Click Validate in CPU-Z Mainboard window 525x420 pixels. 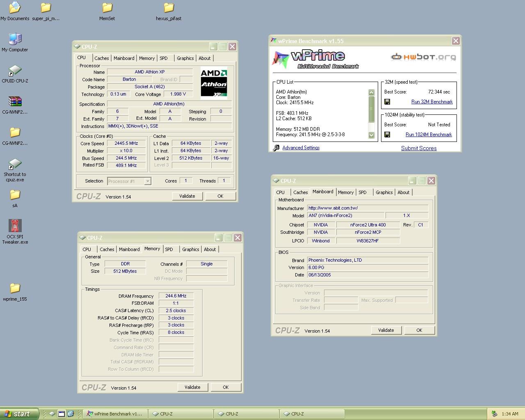tap(386, 330)
